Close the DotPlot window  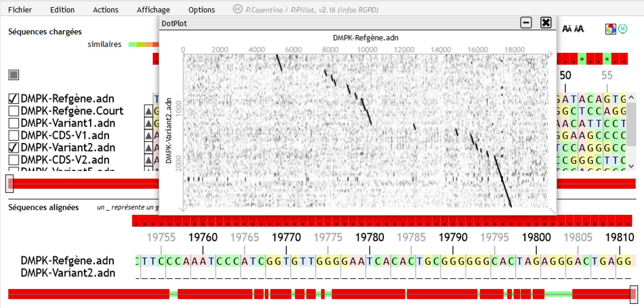(x=546, y=23)
